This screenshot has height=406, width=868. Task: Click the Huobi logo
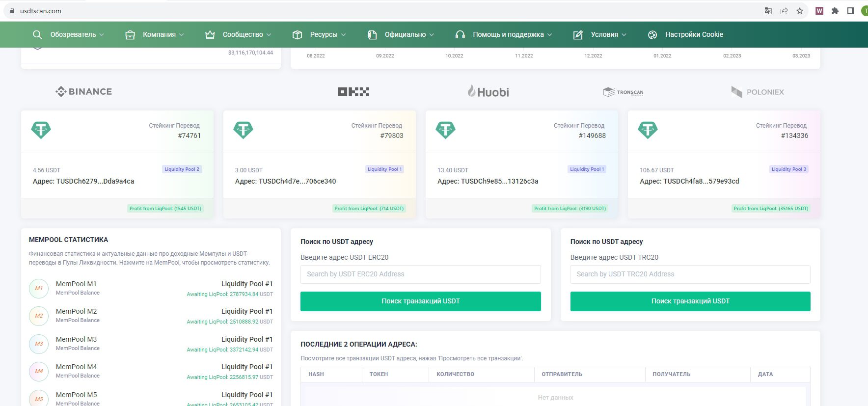(488, 91)
